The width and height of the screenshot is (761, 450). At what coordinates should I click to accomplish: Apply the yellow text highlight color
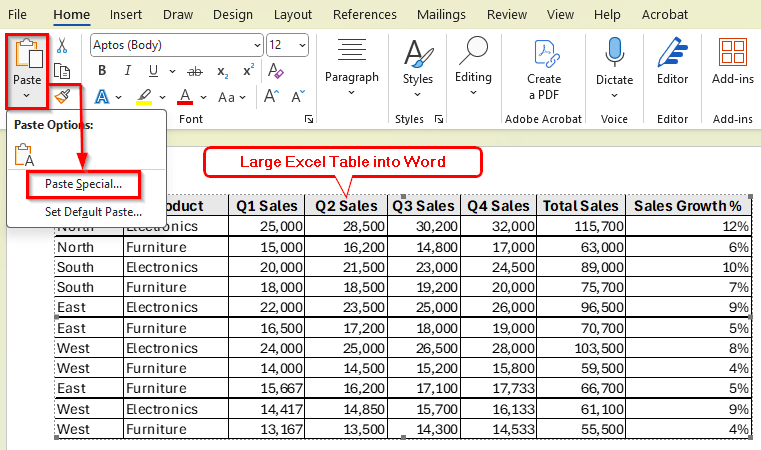point(144,97)
